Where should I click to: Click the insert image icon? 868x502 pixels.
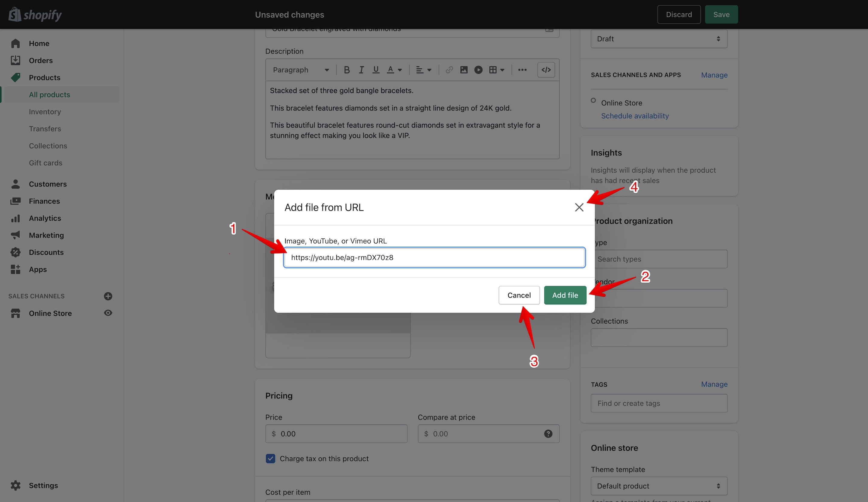tap(464, 70)
